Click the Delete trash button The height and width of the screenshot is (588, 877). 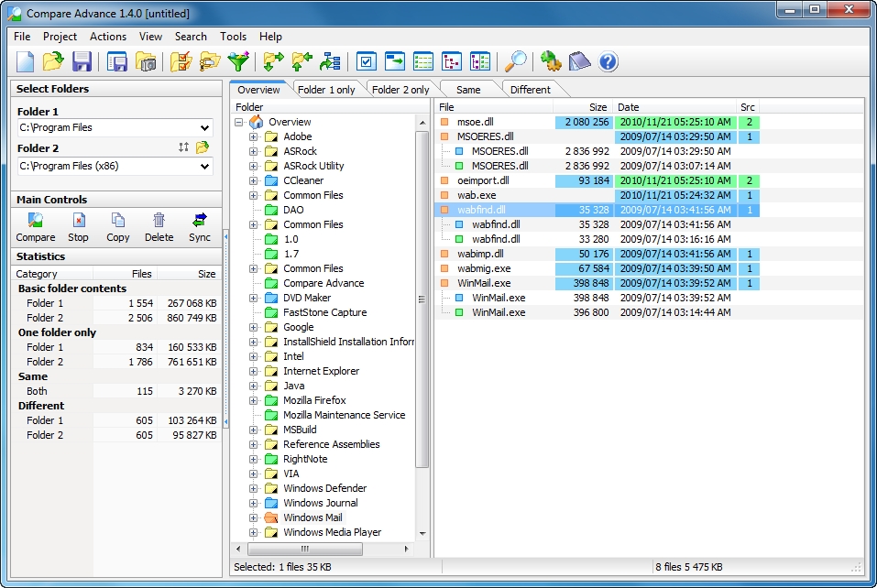(159, 227)
